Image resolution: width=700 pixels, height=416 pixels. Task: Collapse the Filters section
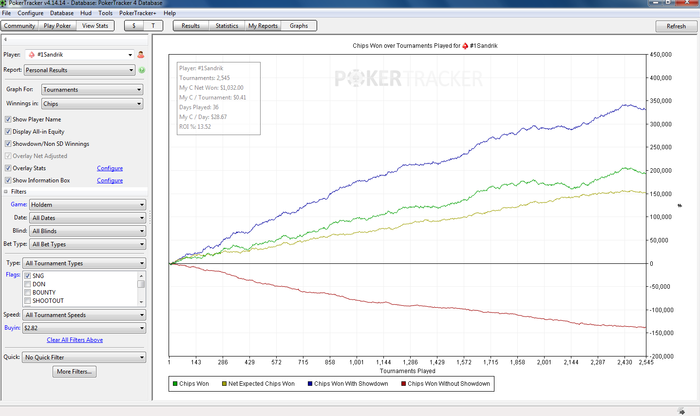[x=6, y=191]
